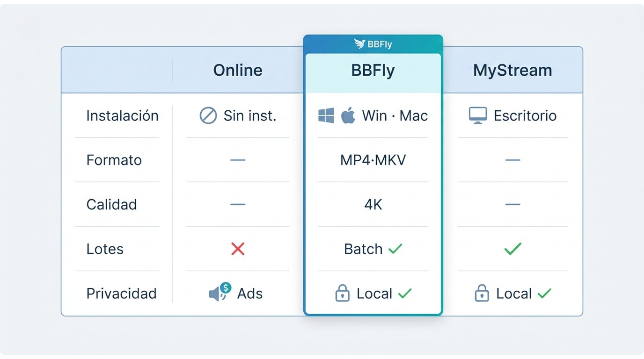Click the Privacidad row label
Screen dimensions: 644x359
(121, 294)
